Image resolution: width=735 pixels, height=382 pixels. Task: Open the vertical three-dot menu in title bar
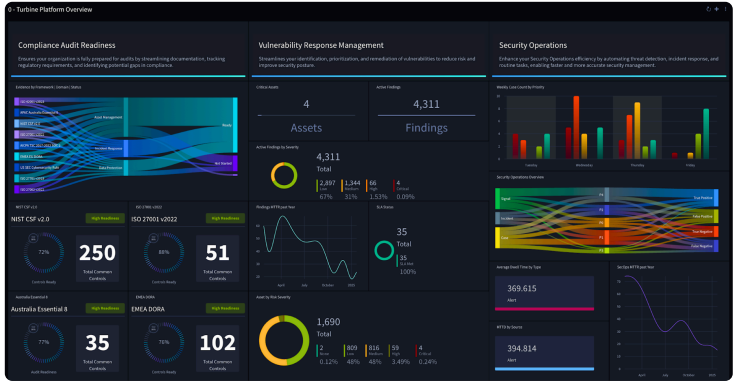(725, 9)
